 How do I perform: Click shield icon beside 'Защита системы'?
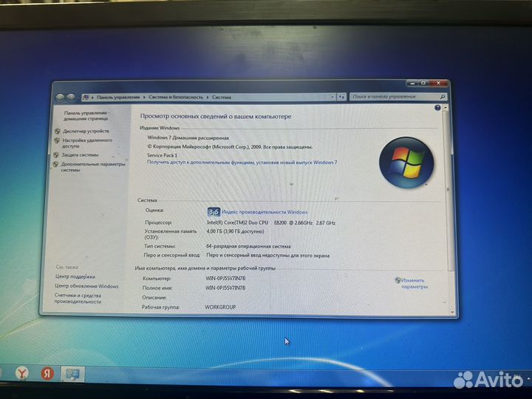coord(56,155)
